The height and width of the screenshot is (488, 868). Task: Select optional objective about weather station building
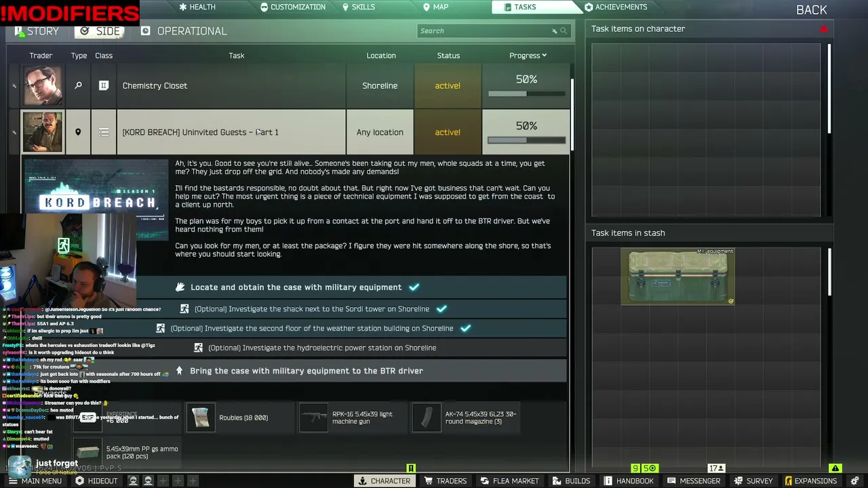tap(312, 328)
